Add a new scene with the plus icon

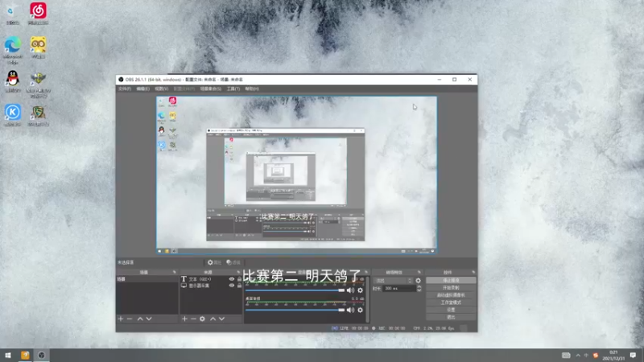pos(121,319)
